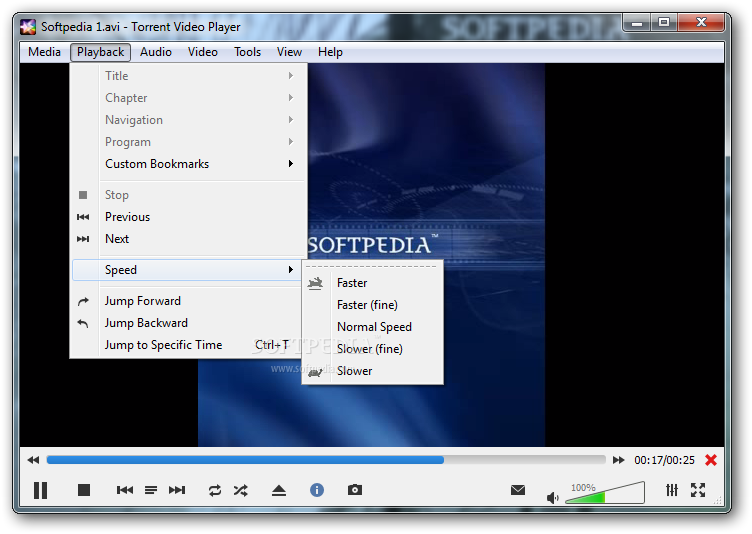Click the rewind double-arrow left of the seek bar
The width and height of the screenshot is (752, 534).
click(x=33, y=460)
